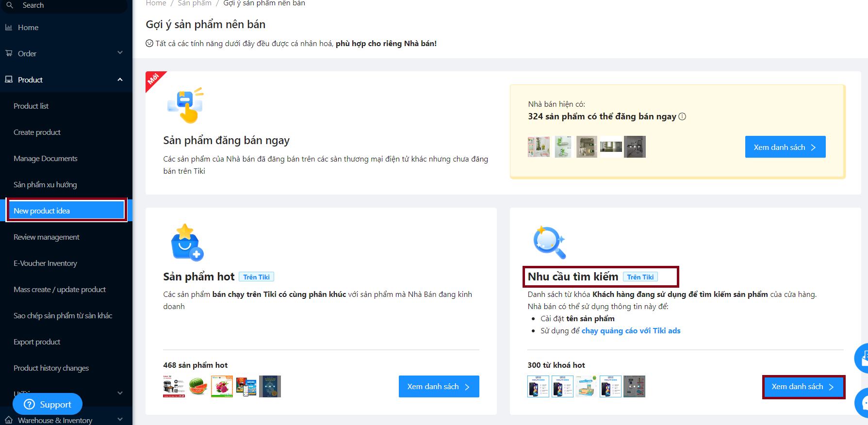Click the watermelon thumbnail in hot products

point(198,387)
